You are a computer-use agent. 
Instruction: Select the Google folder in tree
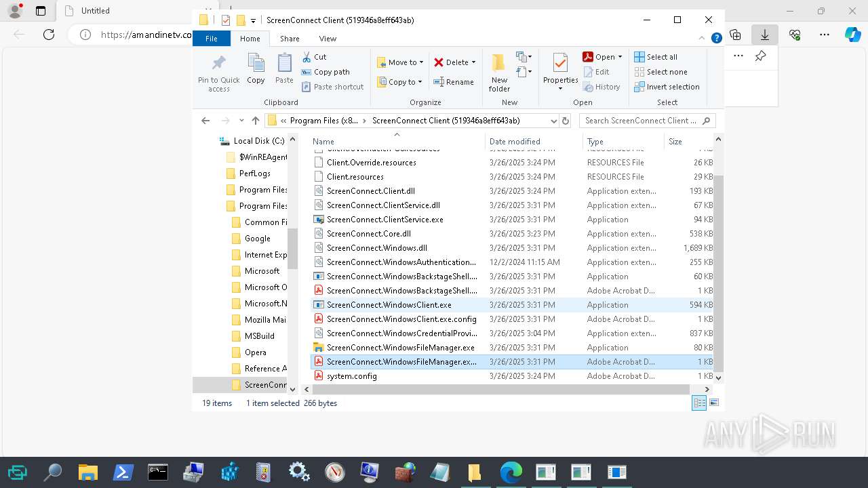[x=257, y=239]
